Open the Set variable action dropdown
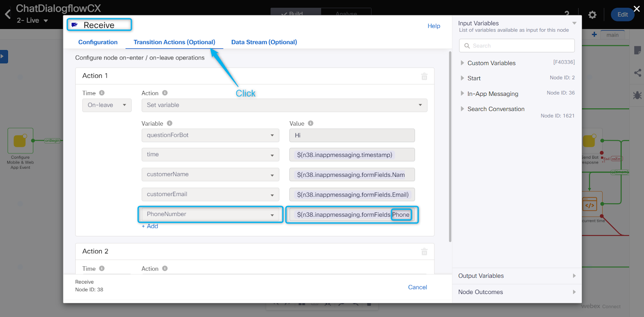 pyautogui.click(x=284, y=105)
